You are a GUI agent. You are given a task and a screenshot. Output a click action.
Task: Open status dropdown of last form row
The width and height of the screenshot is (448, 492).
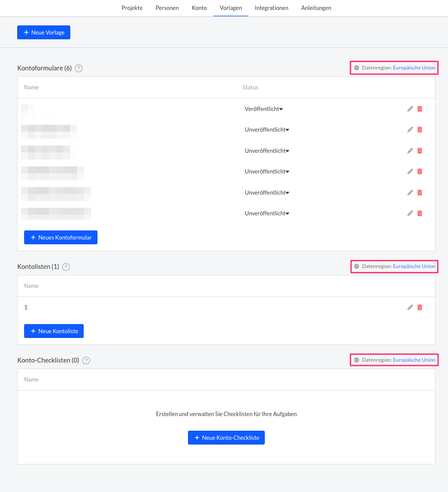point(266,213)
